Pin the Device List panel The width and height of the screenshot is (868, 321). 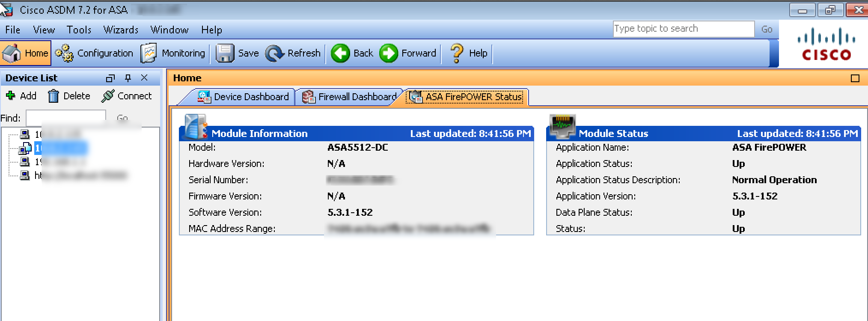pos(128,78)
